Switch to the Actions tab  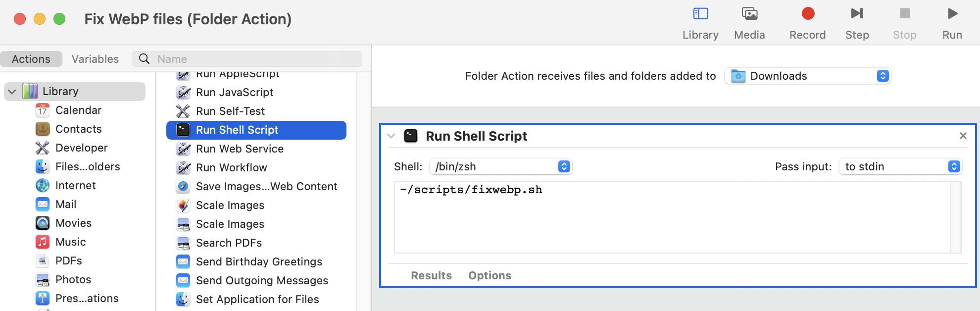click(x=31, y=59)
